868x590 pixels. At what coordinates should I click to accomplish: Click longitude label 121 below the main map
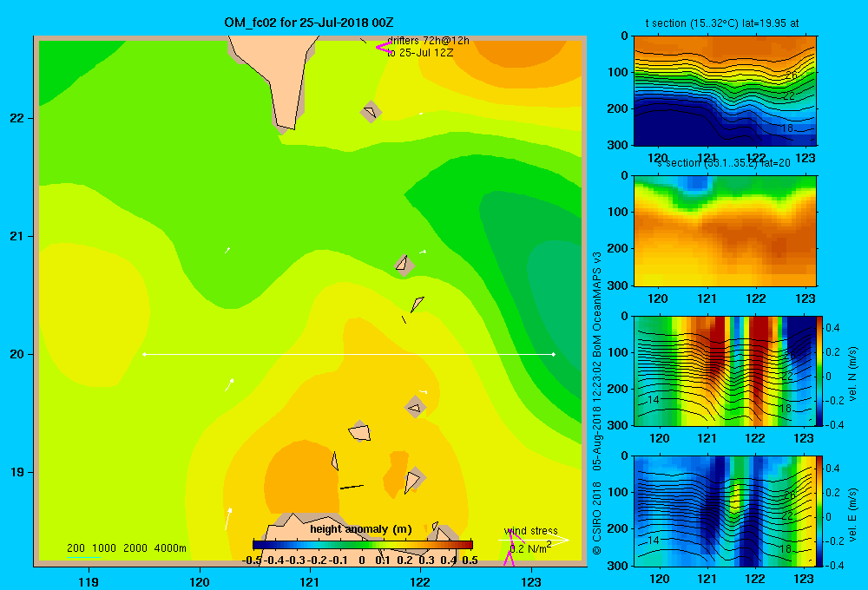pos(310,581)
